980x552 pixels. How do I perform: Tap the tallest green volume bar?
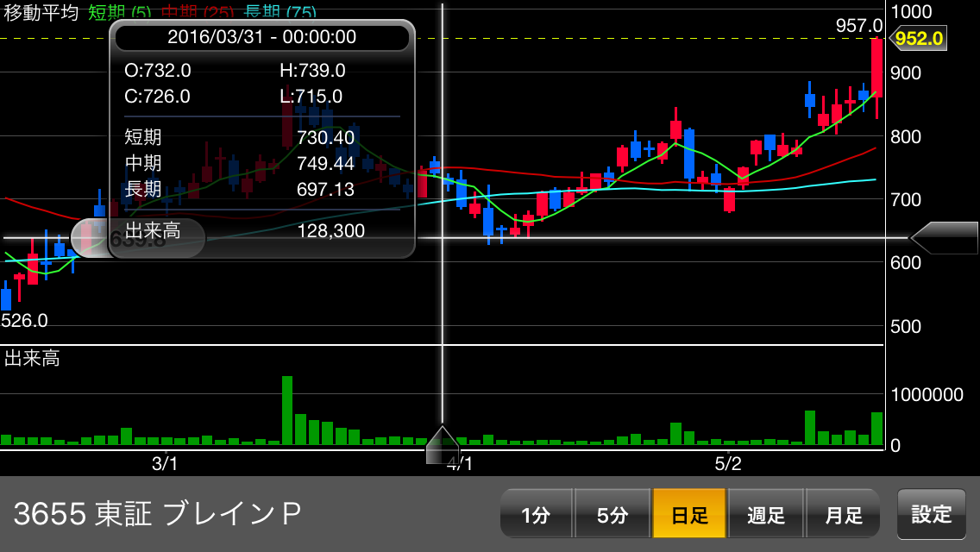287,411
